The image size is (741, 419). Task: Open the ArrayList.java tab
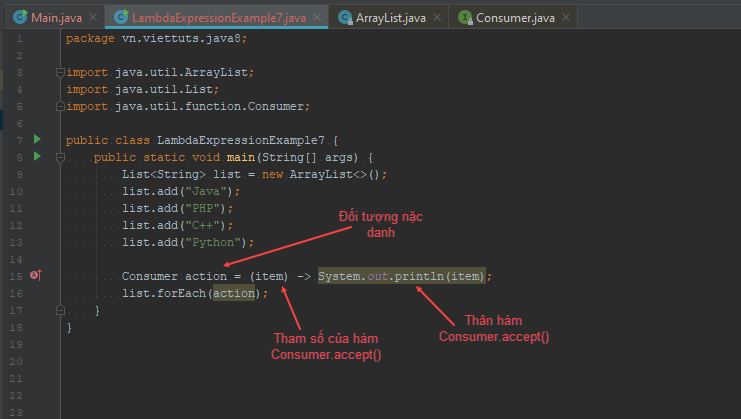click(x=390, y=18)
